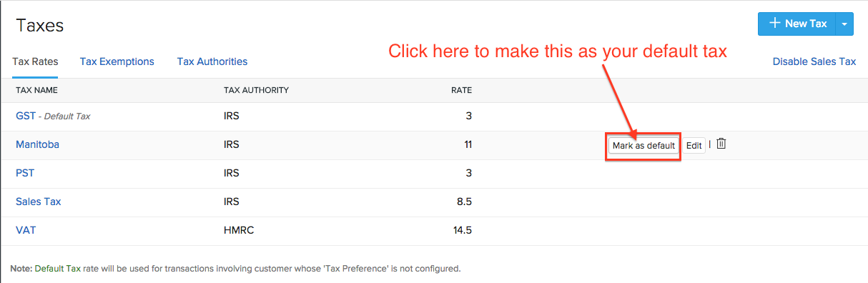Click the New Tax button
The image size is (868, 283).
(x=797, y=24)
